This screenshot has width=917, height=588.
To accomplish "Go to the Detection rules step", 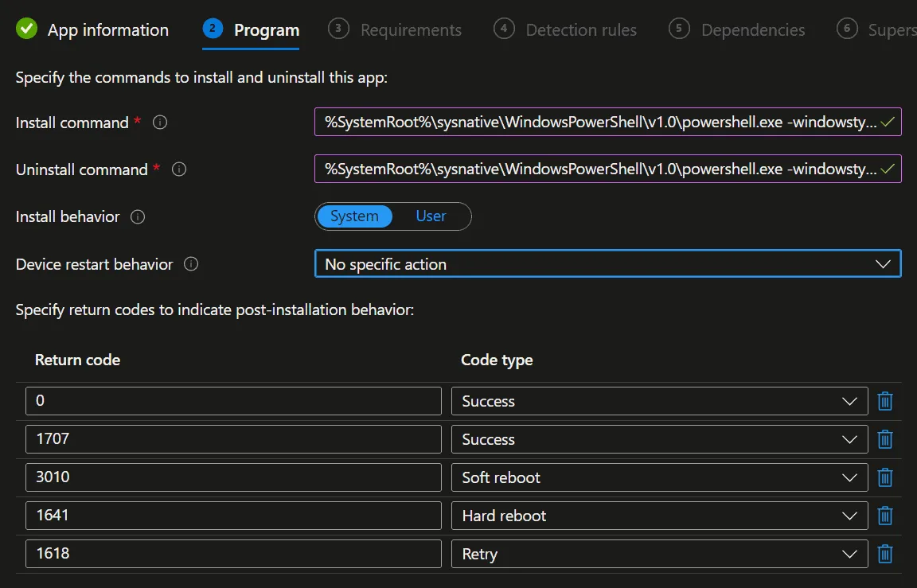I will tap(565, 29).
